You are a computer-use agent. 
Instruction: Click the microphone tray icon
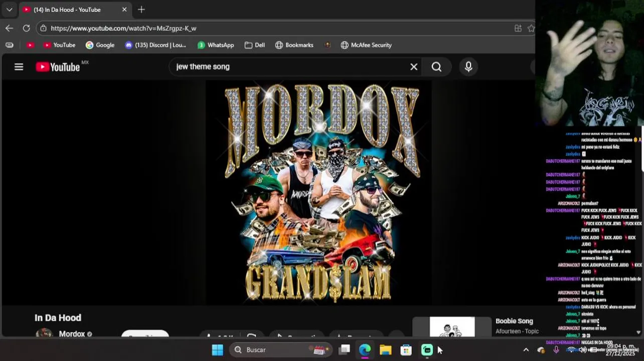point(556,349)
